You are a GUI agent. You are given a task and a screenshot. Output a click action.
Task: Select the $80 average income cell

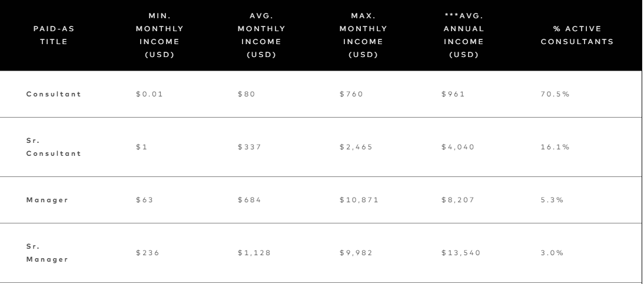[247, 94]
